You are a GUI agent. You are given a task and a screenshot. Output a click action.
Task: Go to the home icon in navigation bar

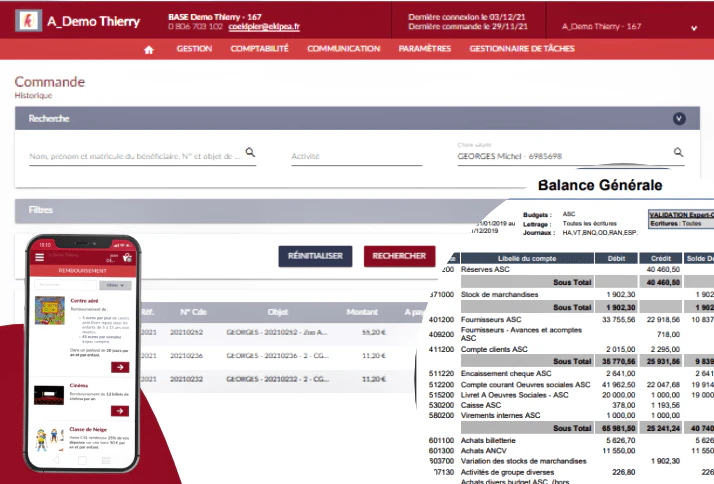coord(149,50)
